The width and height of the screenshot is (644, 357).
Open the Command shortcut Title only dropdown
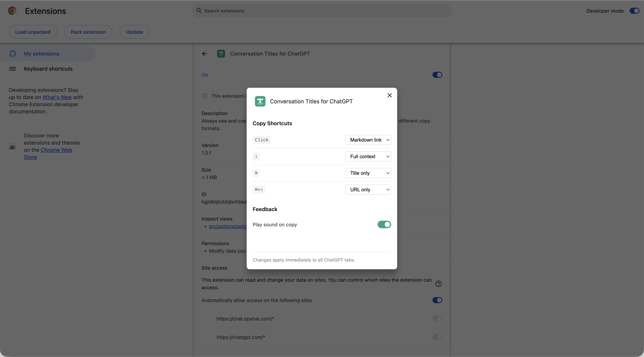[368, 173]
